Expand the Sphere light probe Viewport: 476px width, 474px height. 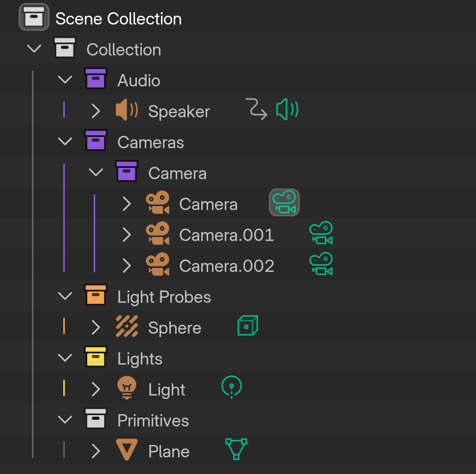click(96, 327)
